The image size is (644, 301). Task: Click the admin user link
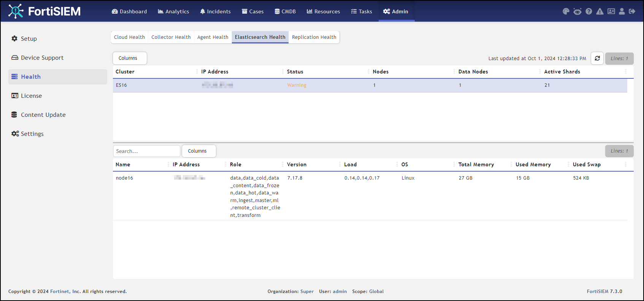[x=340, y=291]
